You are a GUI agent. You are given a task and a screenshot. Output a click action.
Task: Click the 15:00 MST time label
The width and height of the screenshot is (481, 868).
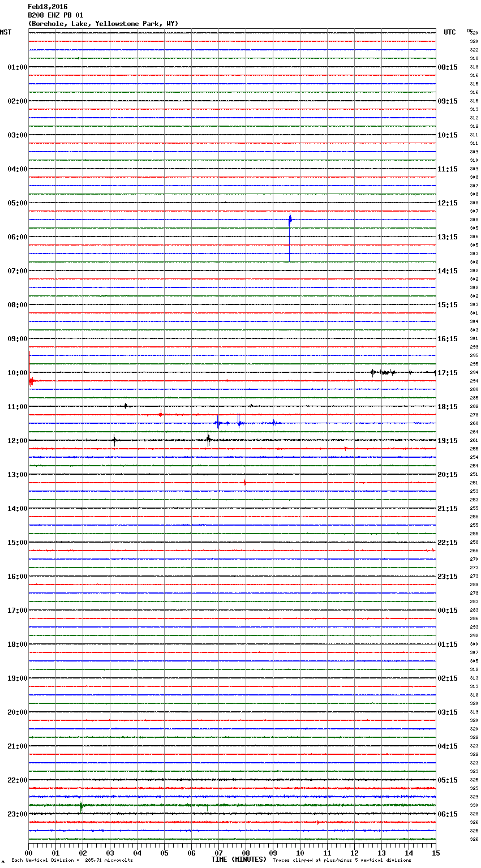pyautogui.click(x=18, y=543)
